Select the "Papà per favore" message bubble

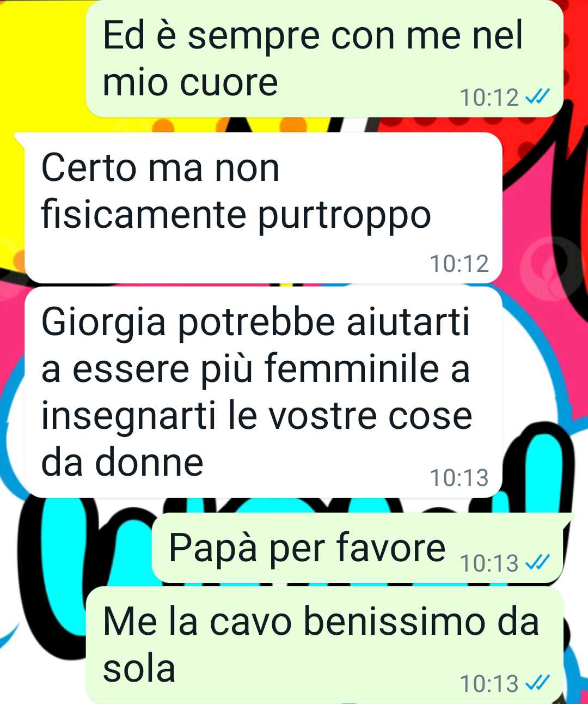(357, 548)
